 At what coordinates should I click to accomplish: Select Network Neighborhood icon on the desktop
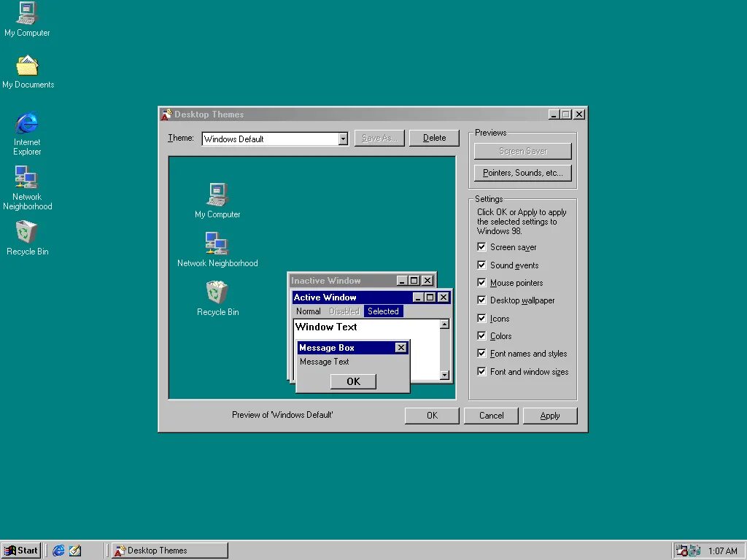point(27,177)
